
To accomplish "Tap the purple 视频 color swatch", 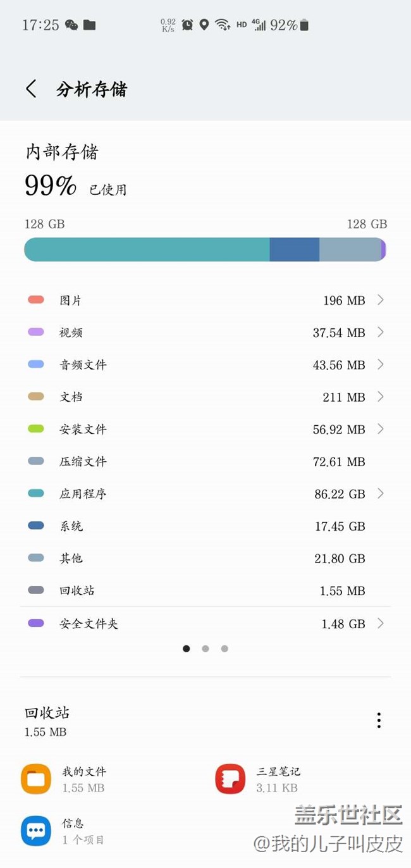I will click(36, 332).
